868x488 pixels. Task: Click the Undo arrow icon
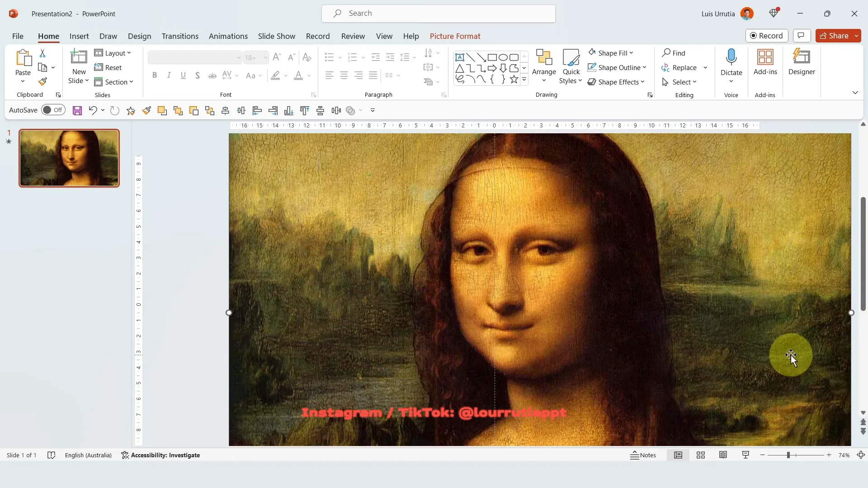tap(93, 110)
